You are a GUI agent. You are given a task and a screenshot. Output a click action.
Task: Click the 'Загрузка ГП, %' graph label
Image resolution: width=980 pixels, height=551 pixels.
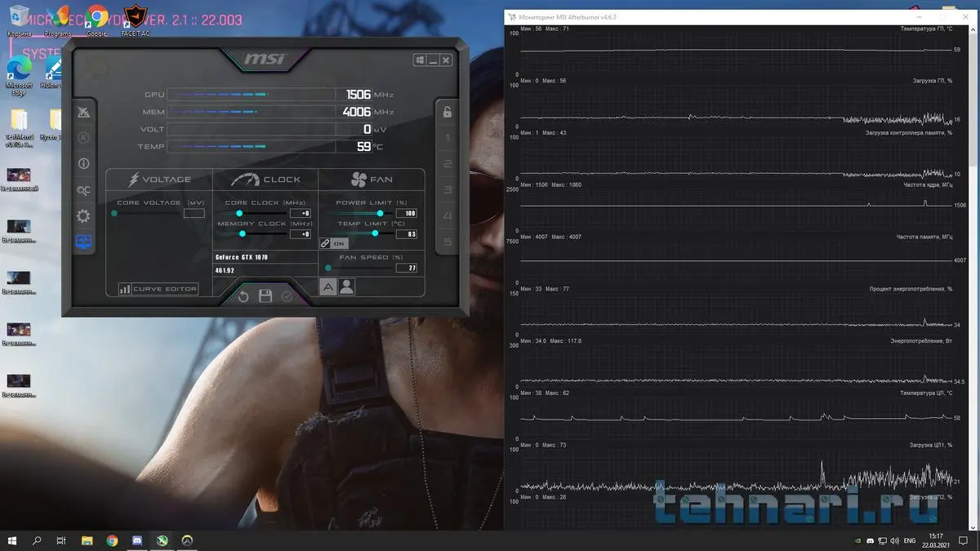point(932,81)
